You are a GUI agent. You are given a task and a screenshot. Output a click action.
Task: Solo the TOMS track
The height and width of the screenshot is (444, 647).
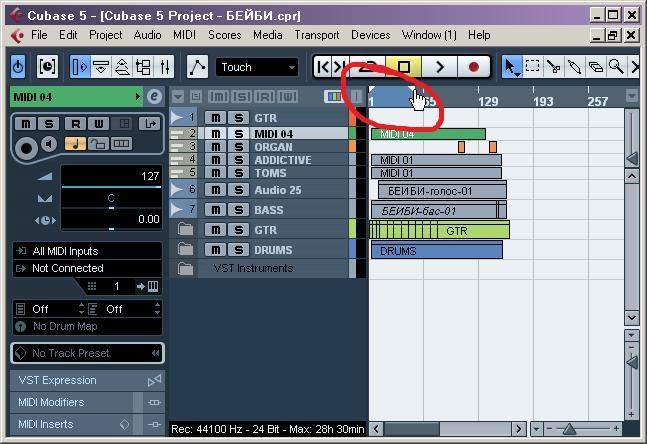pos(238,173)
